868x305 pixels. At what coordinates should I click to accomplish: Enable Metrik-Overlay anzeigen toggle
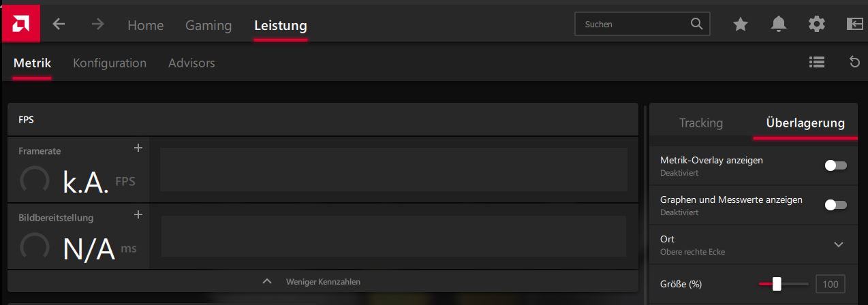pyautogui.click(x=835, y=165)
